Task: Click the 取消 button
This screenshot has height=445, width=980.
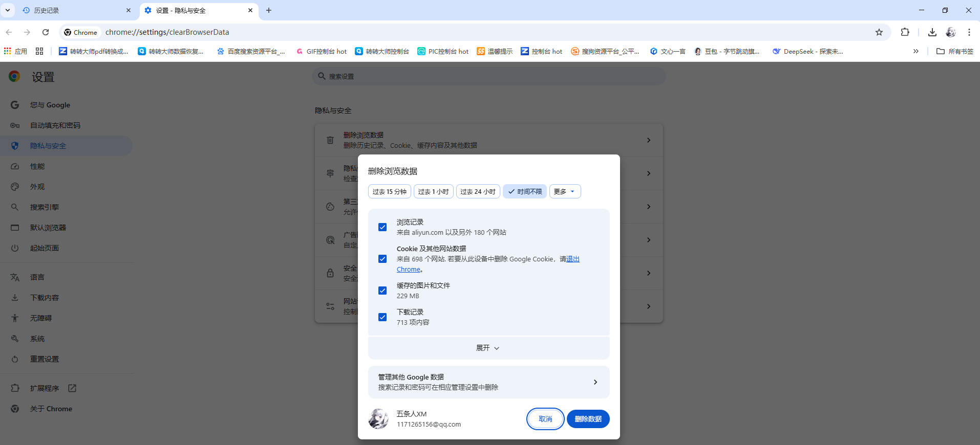Action: 545,419
